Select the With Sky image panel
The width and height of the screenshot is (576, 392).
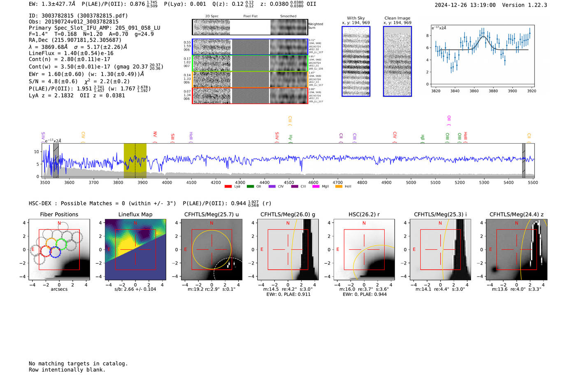click(x=356, y=61)
